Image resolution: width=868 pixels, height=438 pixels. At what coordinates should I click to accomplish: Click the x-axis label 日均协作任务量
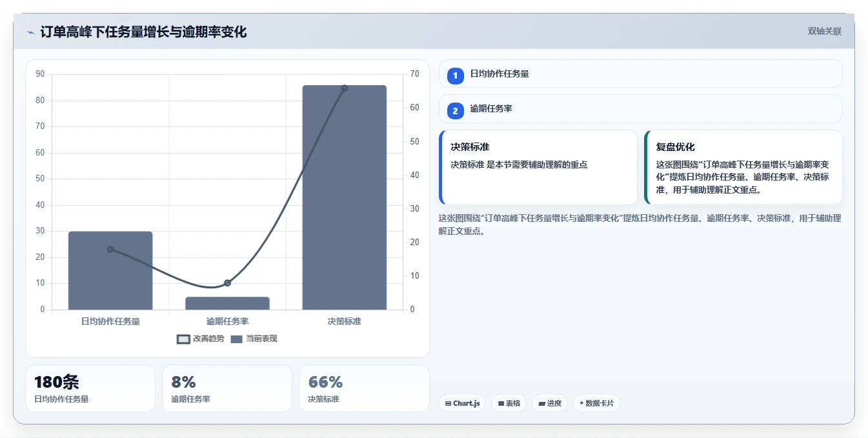110,321
